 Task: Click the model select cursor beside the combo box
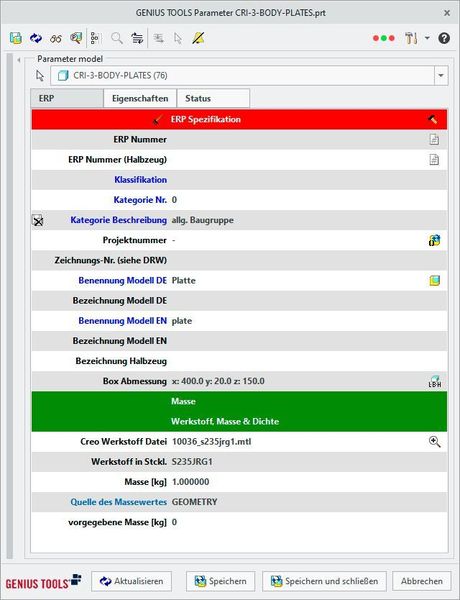point(40,75)
